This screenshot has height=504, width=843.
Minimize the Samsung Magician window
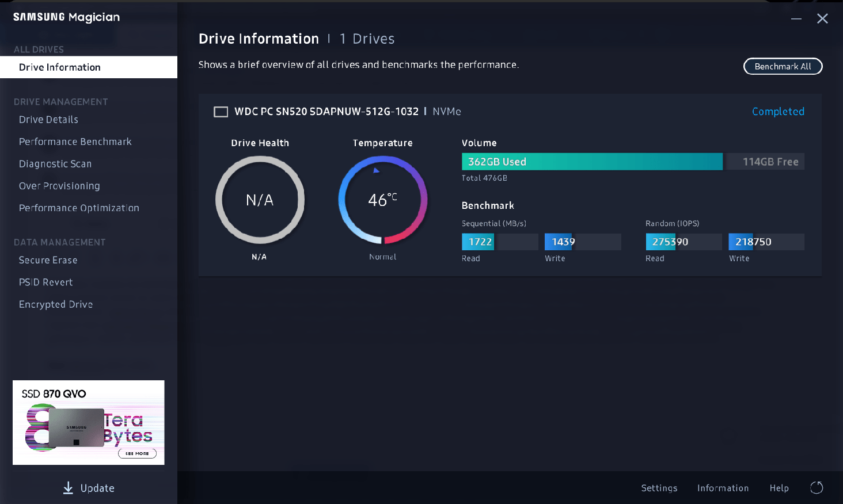(x=796, y=19)
